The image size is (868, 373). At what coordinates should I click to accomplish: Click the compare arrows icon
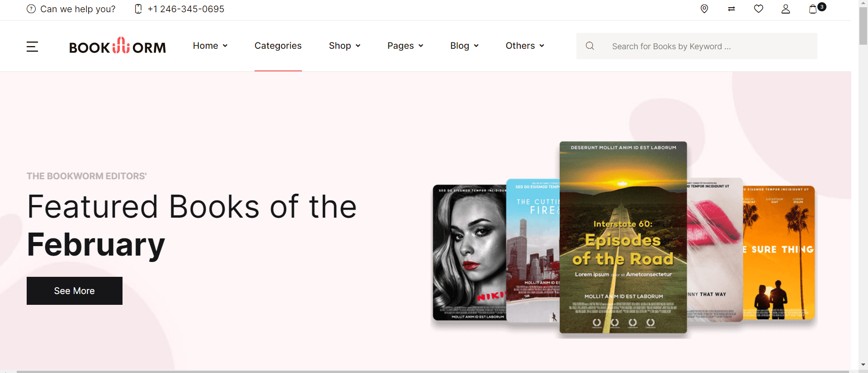coord(731,9)
